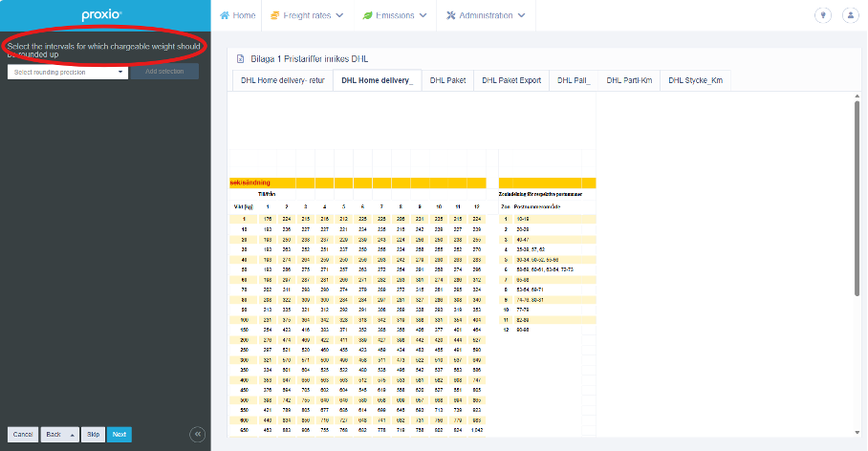Click the Cancel button
This screenshot has height=451, width=868.
[23, 435]
